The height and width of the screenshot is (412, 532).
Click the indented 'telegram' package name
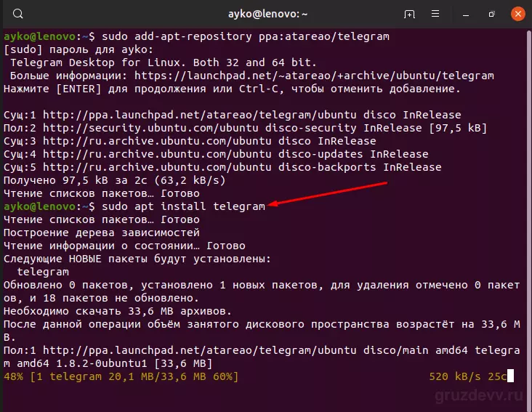coord(43,272)
